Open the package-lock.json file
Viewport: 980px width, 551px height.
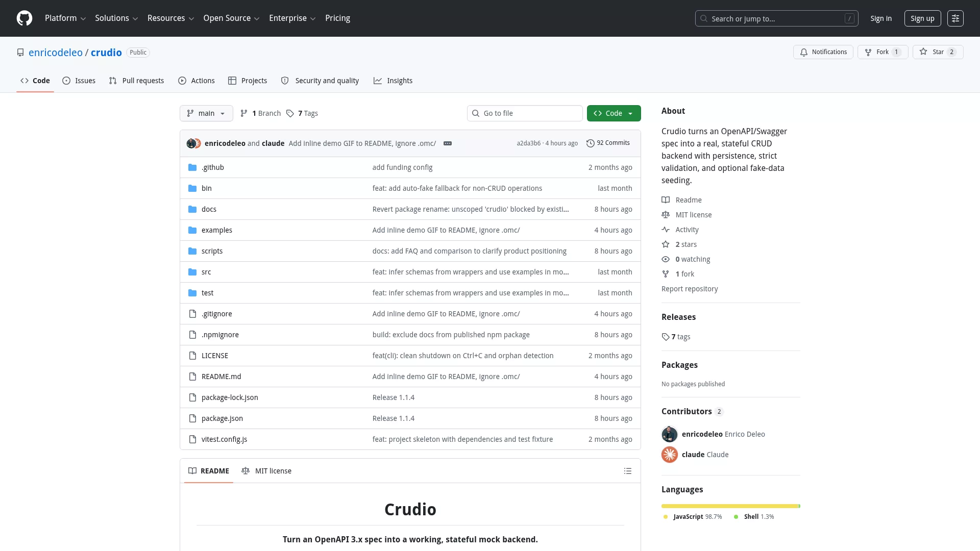pos(230,397)
